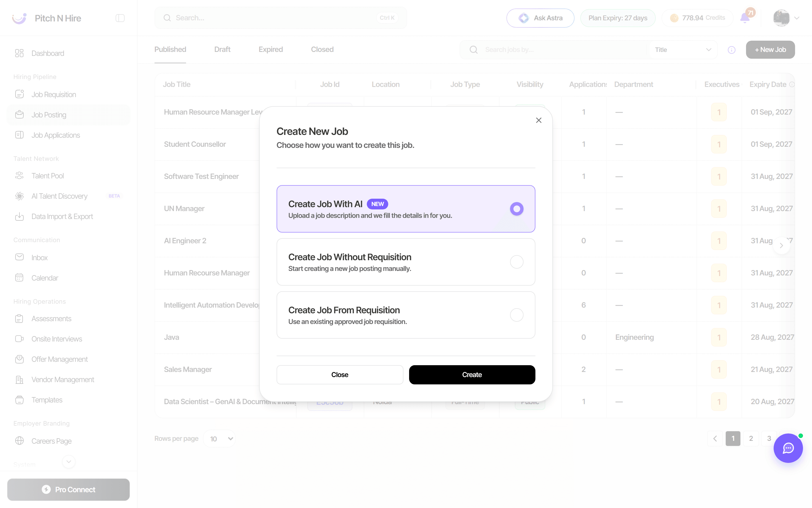Open Dashboard from sidebar
Screen dimensions: 812x508
tap(69, 53)
